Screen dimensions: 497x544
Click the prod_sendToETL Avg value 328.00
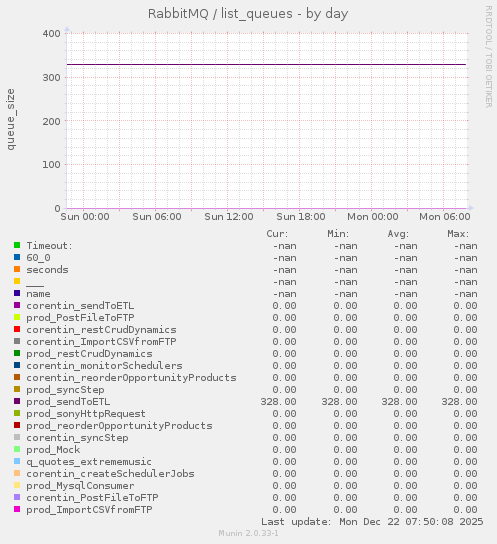tap(400, 401)
